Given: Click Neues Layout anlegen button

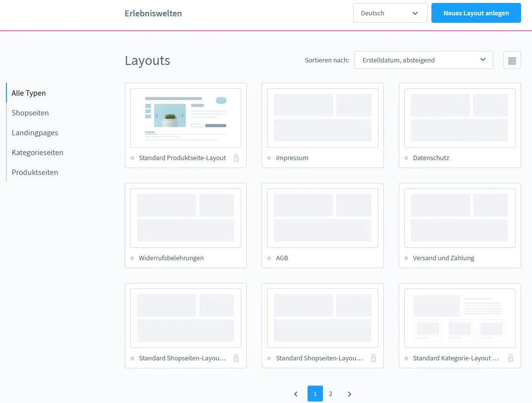Looking at the screenshot, I should pyautogui.click(x=476, y=13).
